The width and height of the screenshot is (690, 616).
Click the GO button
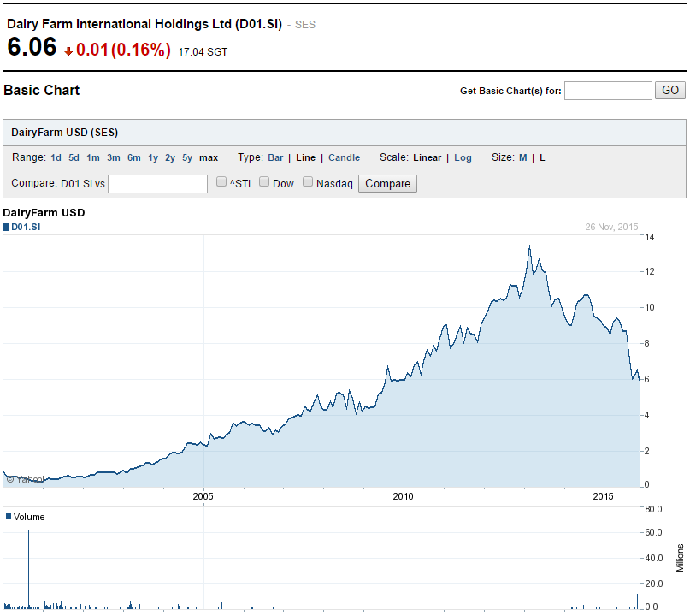pos(670,91)
